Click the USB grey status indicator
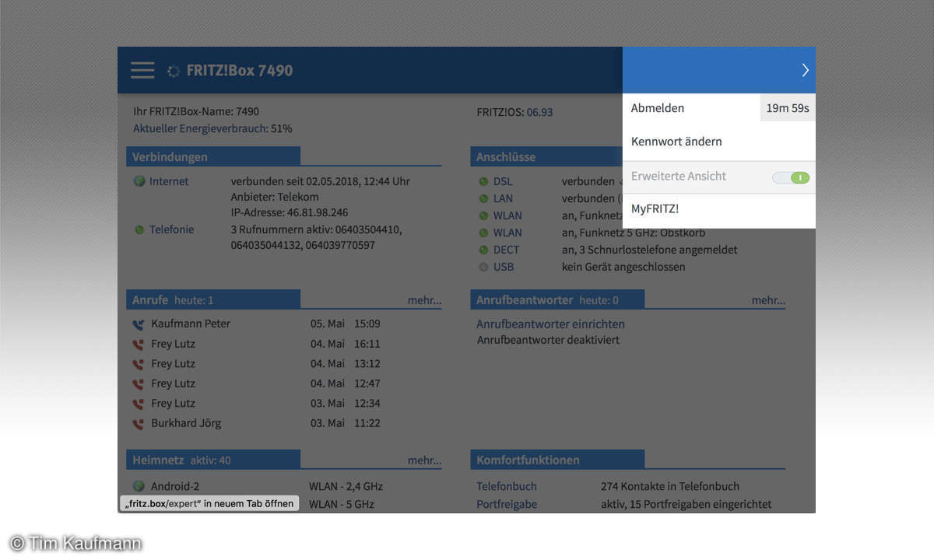This screenshot has height=560, width=934. coord(483,268)
